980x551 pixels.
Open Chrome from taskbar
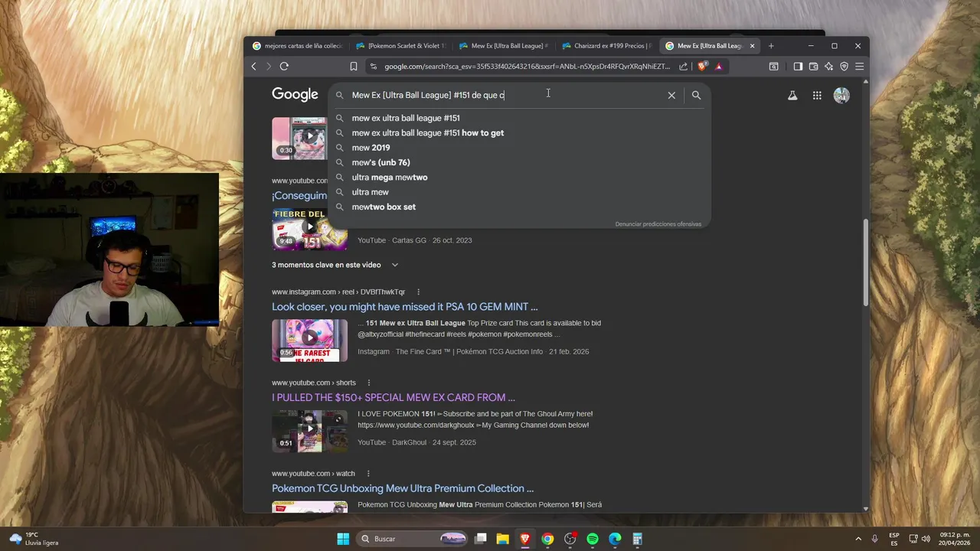pyautogui.click(x=547, y=539)
